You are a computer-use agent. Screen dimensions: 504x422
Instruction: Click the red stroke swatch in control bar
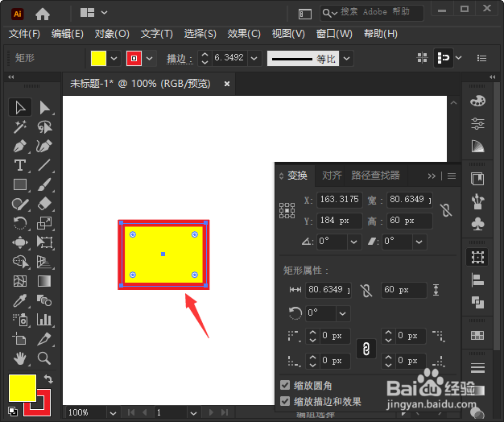134,59
